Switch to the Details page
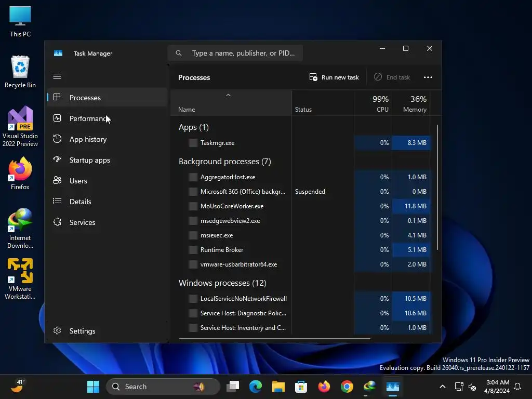 pos(107,202)
